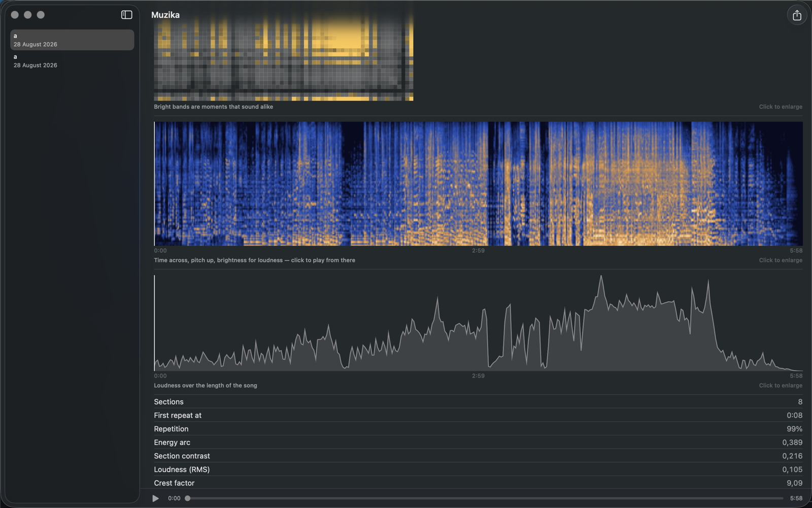Click the first repeat value '0:08'

point(794,416)
